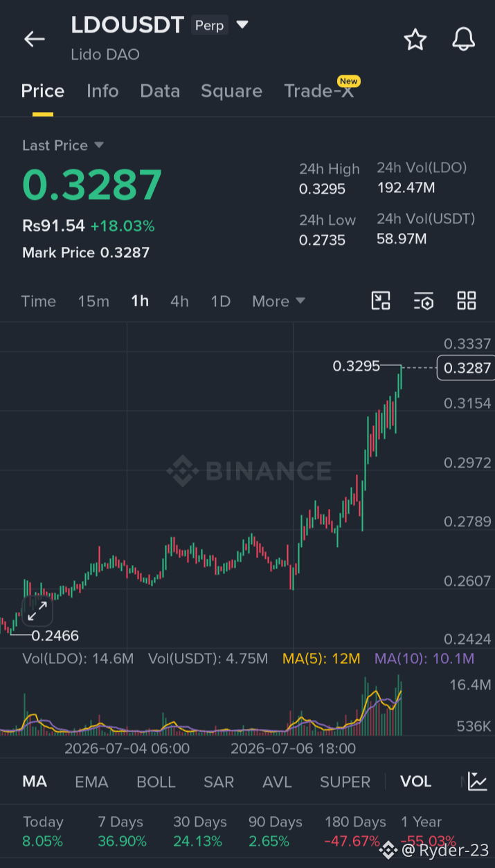Toggle the AVL indicator
495x868 pixels.
[x=277, y=782]
